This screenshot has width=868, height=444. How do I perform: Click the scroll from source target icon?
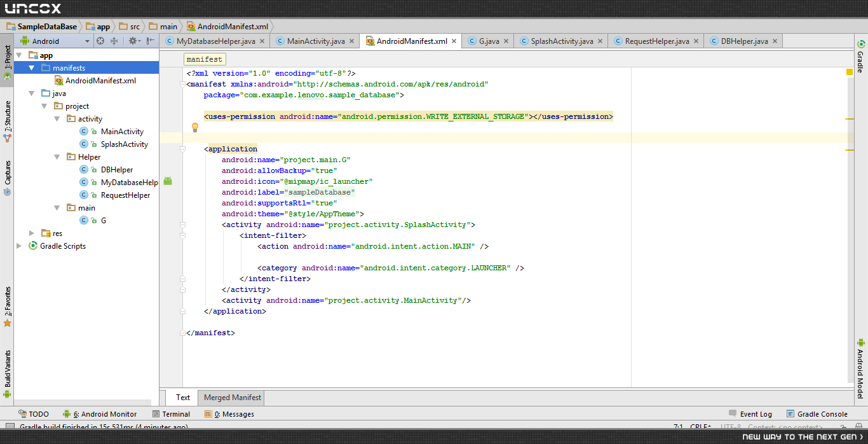[x=100, y=41]
